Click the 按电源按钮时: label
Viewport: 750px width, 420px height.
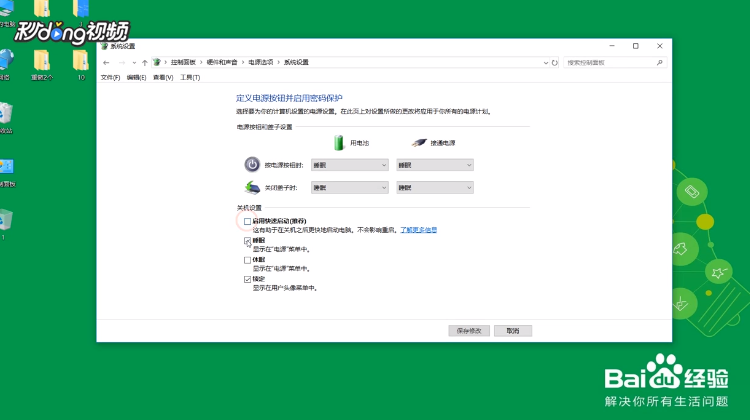coord(284,165)
